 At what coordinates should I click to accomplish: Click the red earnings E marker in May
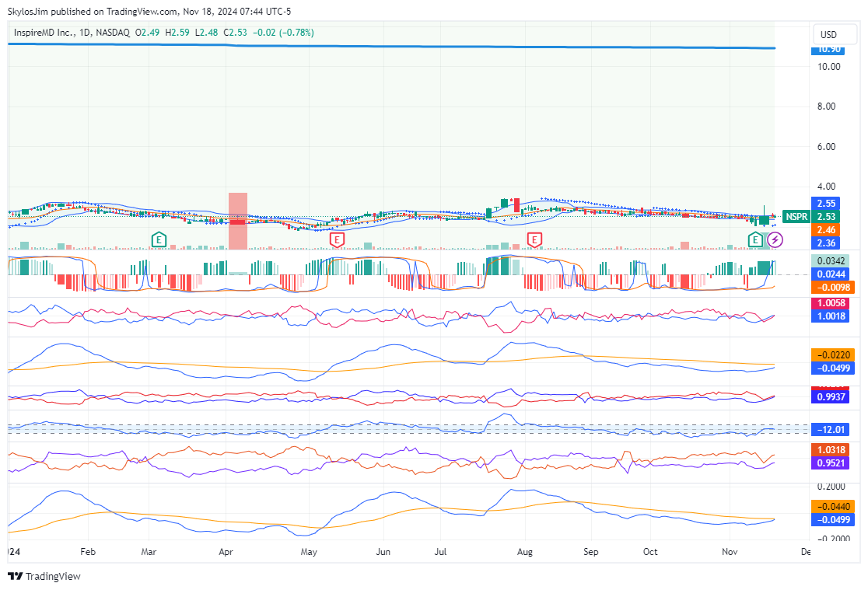(x=337, y=239)
